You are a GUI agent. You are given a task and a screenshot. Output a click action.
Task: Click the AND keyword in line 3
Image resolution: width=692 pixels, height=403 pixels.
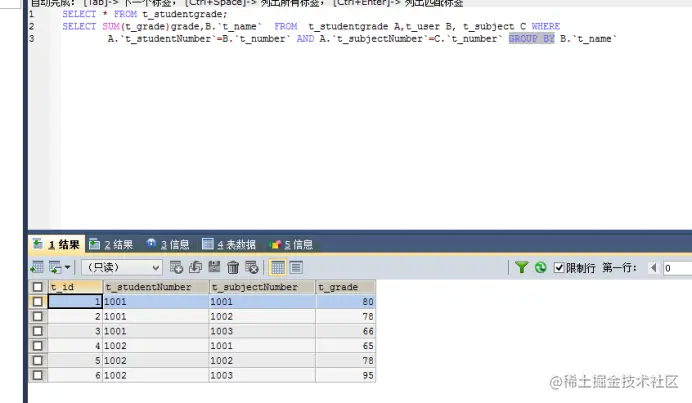[x=305, y=38]
